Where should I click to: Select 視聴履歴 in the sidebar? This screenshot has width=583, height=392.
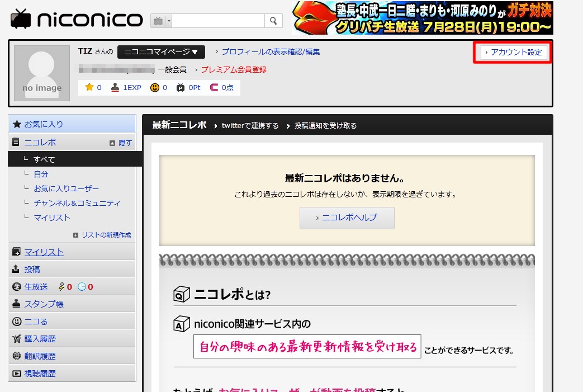coord(40,373)
